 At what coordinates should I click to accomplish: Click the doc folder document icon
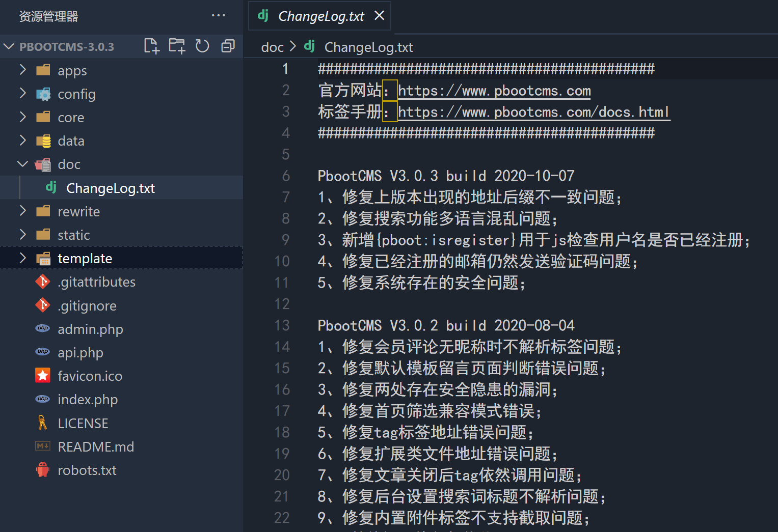coord(43,164)
